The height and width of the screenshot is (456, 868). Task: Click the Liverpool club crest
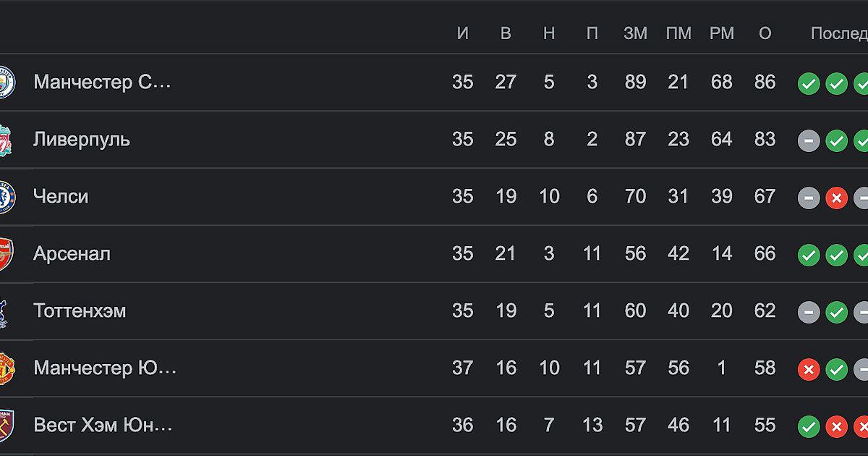(x=6, y=140)
